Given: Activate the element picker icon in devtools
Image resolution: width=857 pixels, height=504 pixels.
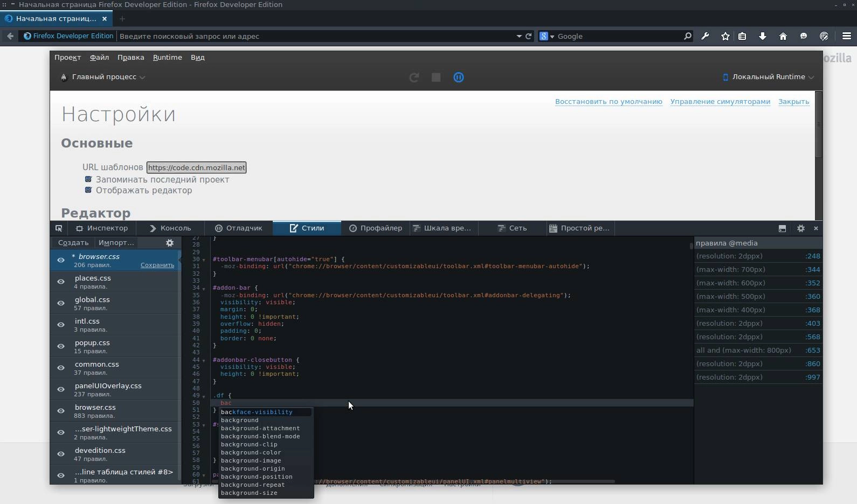Looking at the screenshot, I should (59, 228).
